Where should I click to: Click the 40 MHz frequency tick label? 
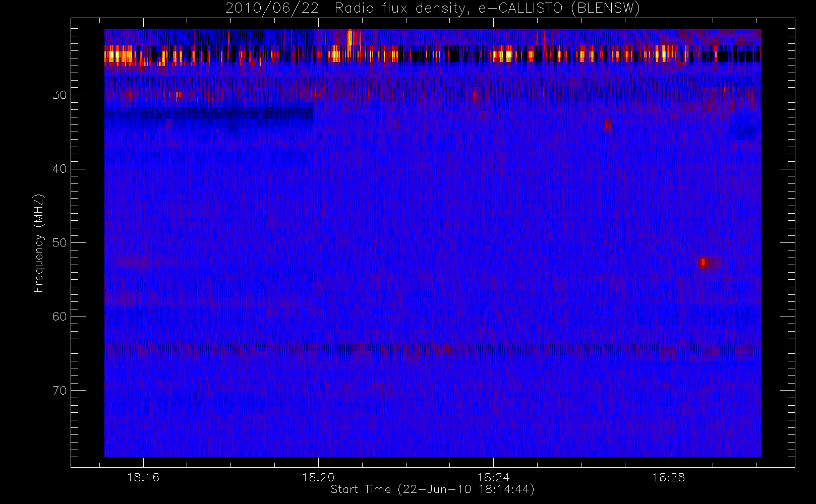(60, 169)
